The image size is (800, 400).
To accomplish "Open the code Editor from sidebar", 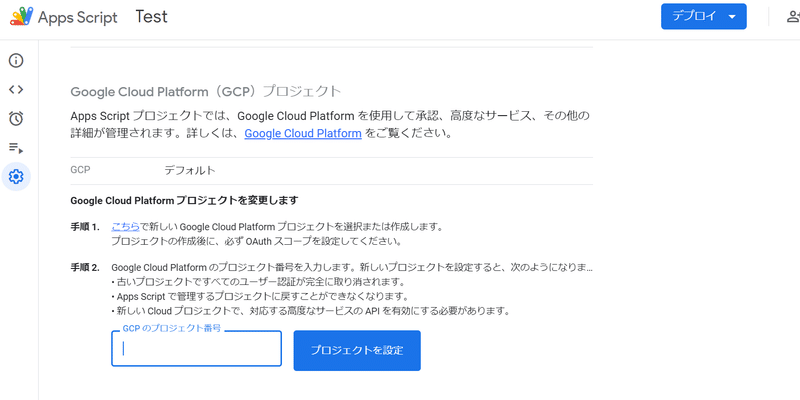I will [16, 90].
